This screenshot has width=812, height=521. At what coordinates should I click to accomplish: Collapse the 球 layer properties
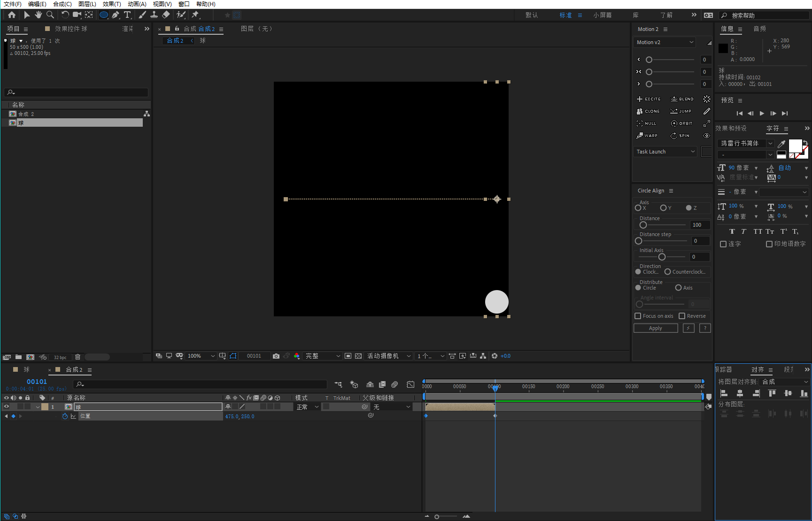tap(38, 407)
